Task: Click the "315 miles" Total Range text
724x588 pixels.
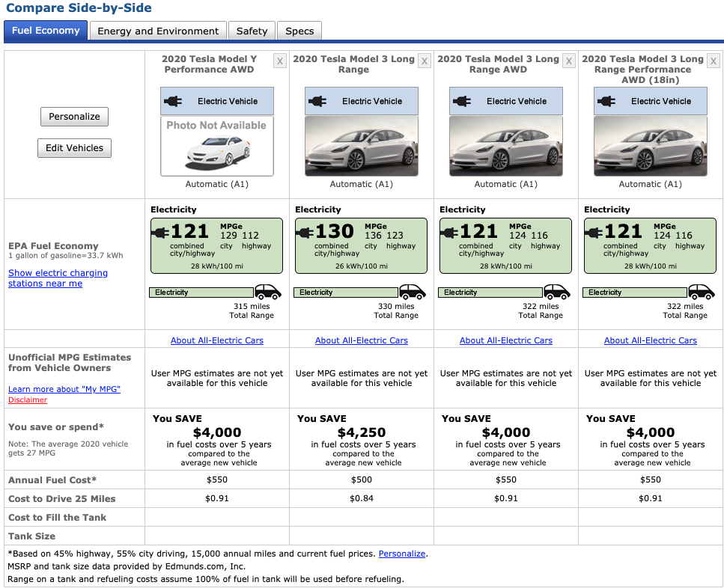Action: pyautogui.click(x=252, y=306)
